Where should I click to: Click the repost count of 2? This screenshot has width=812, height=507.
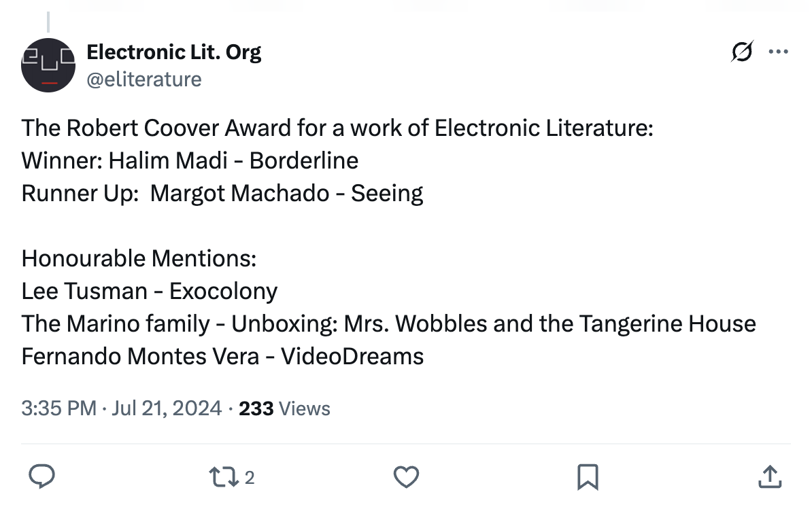click(x=249, y=478)
